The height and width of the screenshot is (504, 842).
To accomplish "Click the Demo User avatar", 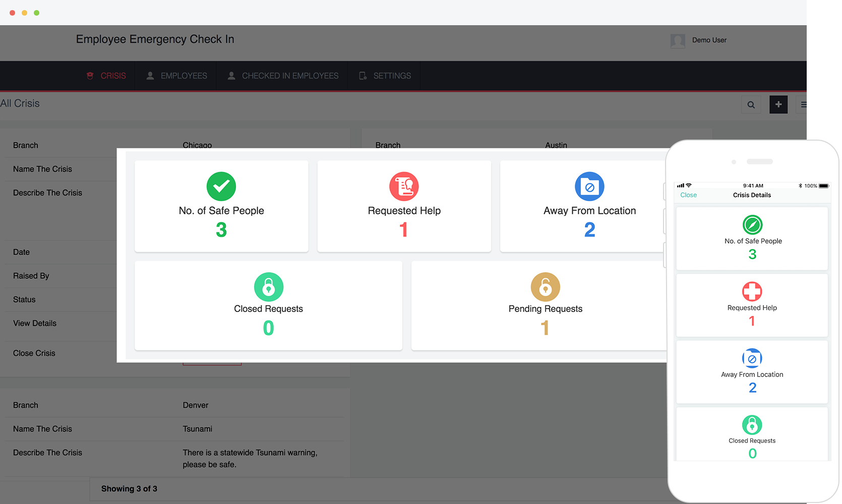I will [x=678, y=40].
